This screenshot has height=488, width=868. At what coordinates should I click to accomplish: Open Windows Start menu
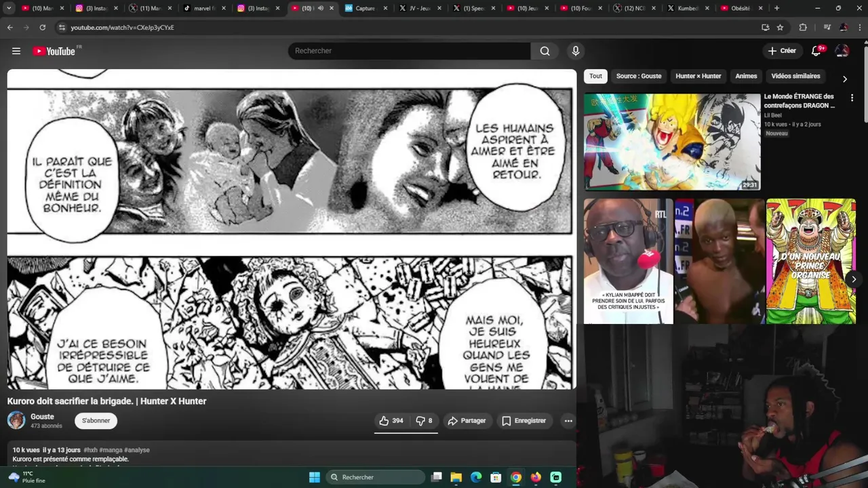315,477
